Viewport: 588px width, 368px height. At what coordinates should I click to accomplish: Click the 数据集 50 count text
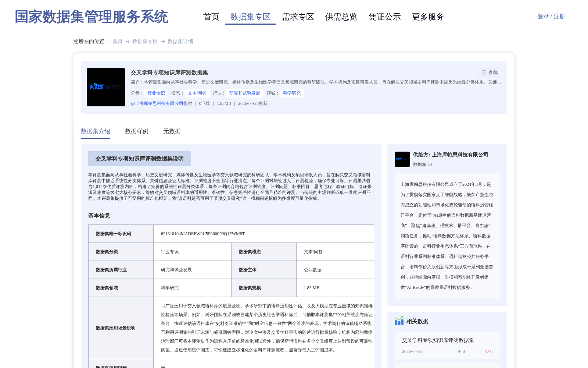pos(423,164)
